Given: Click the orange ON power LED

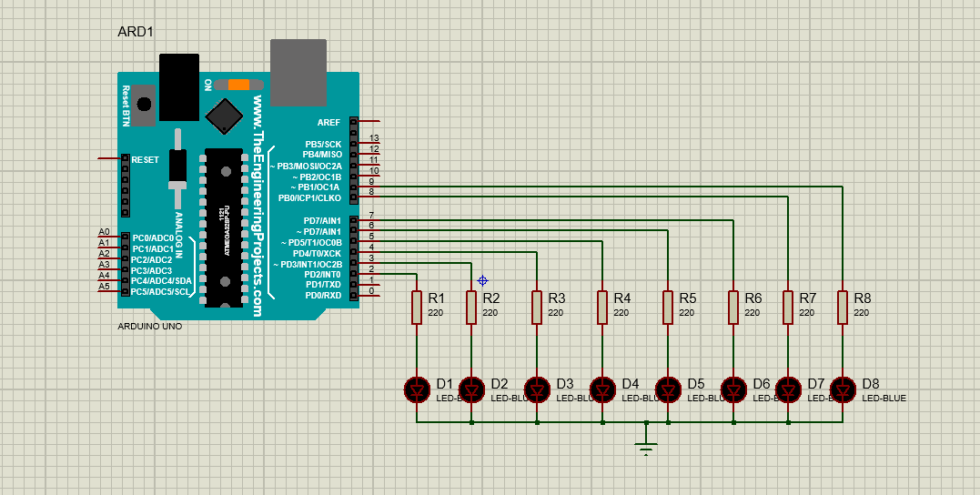Looking at the screenshot, I should pos(238,85).
